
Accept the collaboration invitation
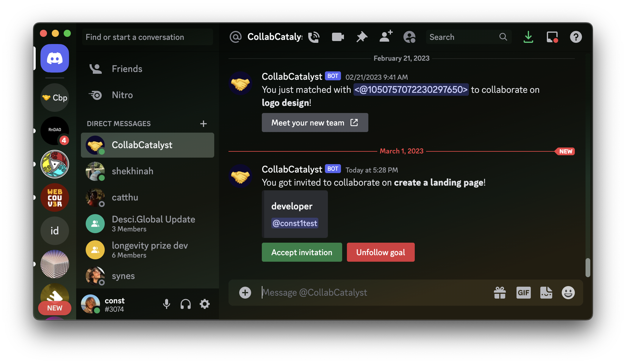302,252
